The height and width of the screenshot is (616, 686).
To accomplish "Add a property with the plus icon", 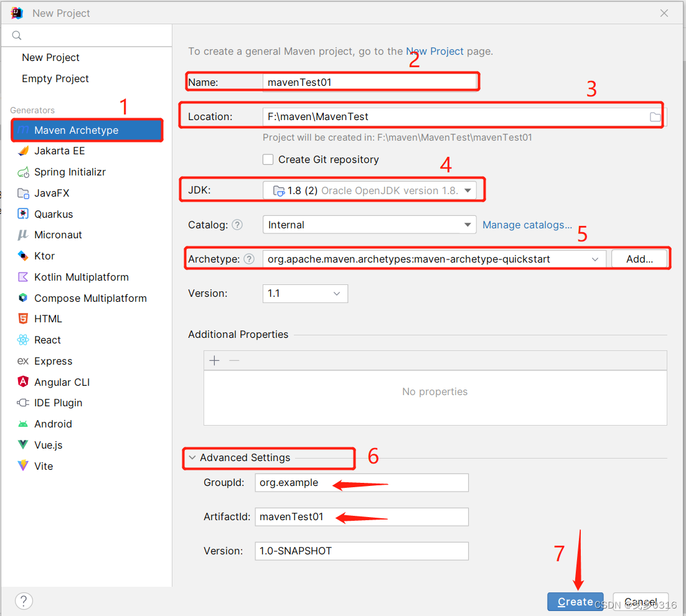I will pyautogui.click(x=214, y=361).
